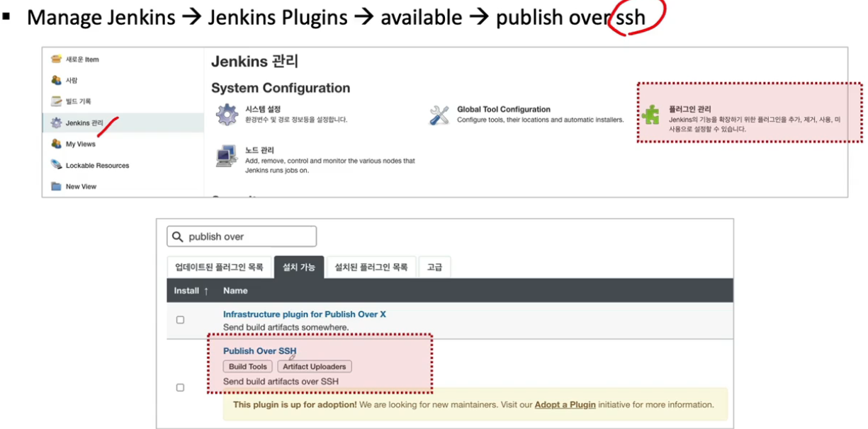Click the 노드 관리 computer icon
The height and width of the screenshot is (429, 868).
coord(227,156)
